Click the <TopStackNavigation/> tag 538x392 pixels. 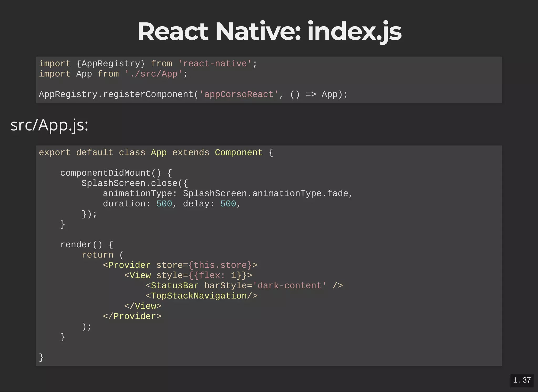(x=201, y=296)
